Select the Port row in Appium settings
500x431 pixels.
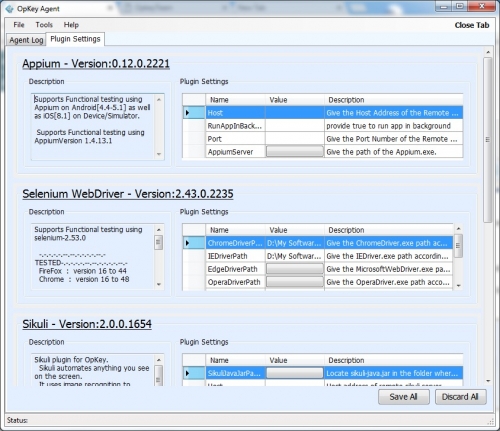tap(323, 139)
